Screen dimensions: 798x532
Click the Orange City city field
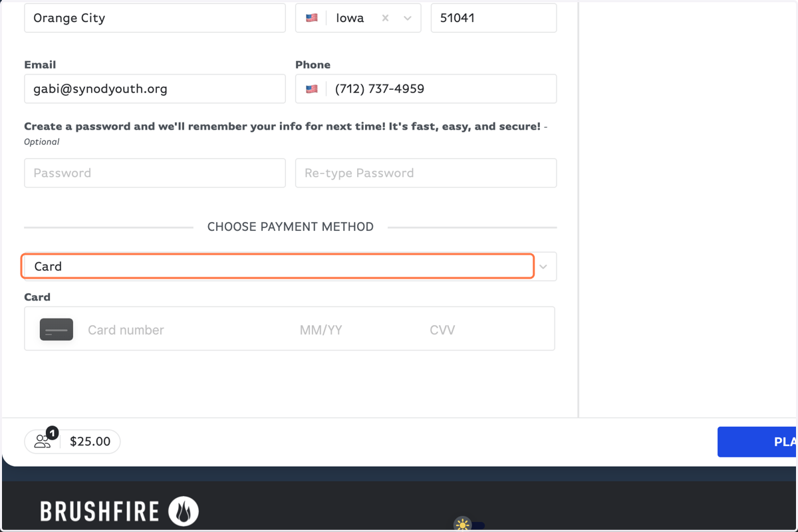[155, 18]
